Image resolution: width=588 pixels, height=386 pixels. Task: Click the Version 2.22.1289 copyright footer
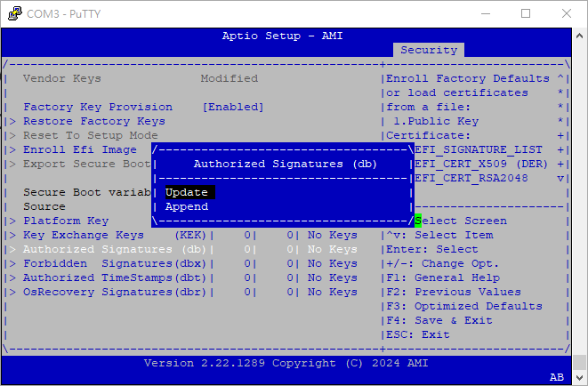(x=286, y=363)
